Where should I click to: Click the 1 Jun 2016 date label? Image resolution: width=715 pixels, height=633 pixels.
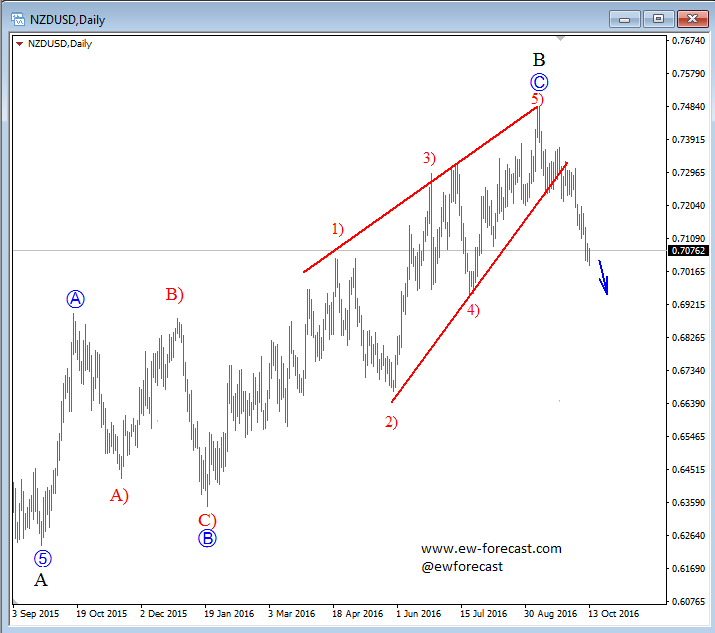[419, 614]
